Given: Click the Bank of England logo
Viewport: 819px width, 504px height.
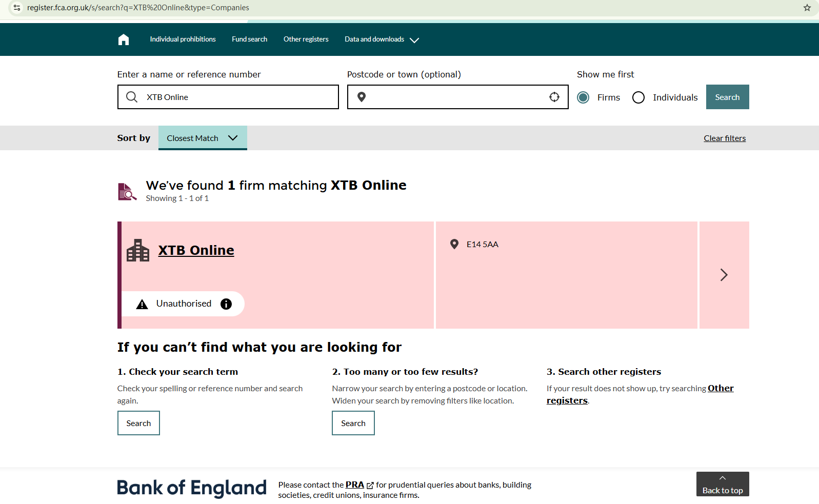Looking at the screenshot, I should 192,488.
